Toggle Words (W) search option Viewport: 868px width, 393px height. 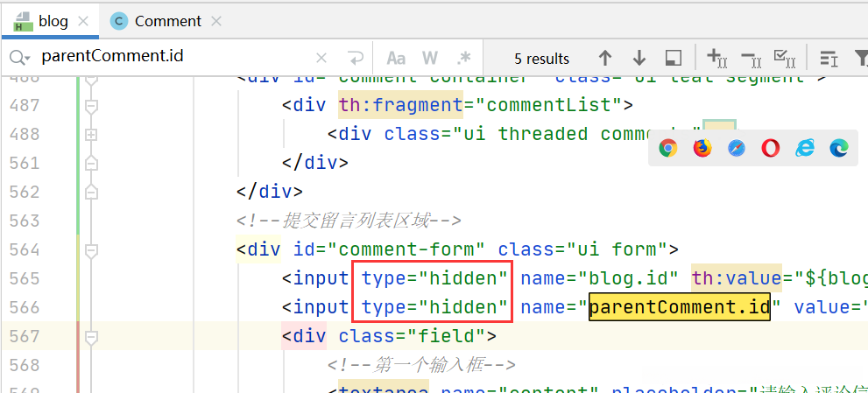430,58
